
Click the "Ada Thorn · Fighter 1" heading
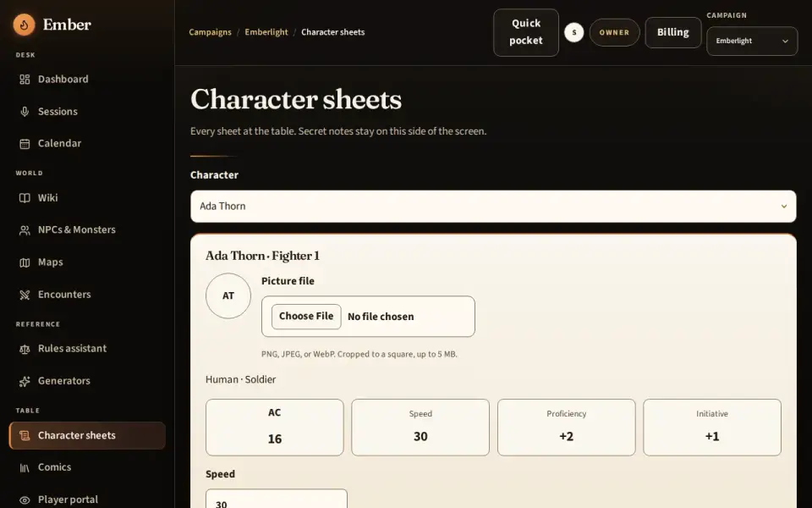262,256
